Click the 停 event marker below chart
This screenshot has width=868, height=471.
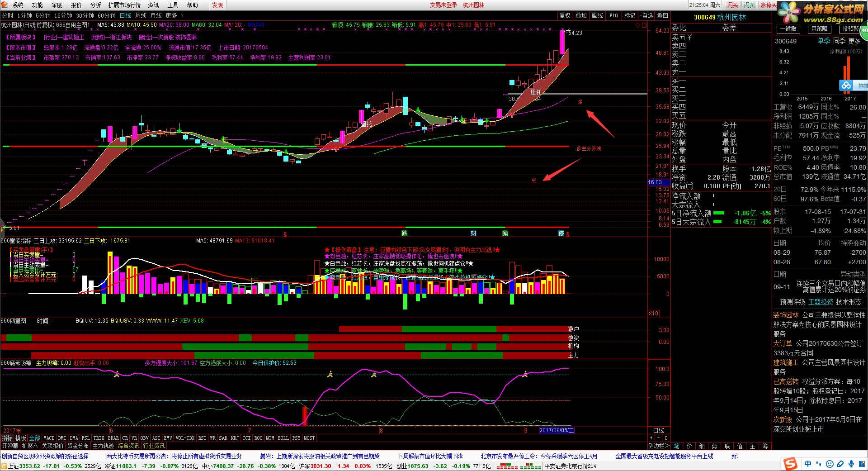561,233
